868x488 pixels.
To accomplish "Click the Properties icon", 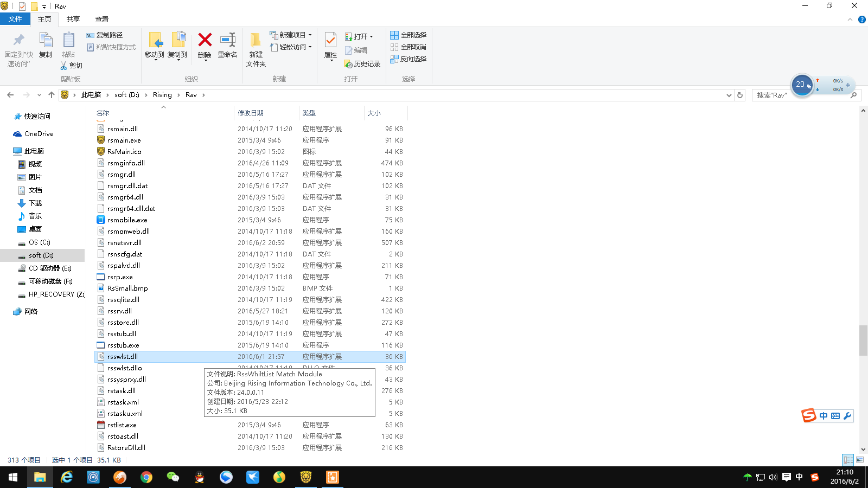I will pos(330,40).
